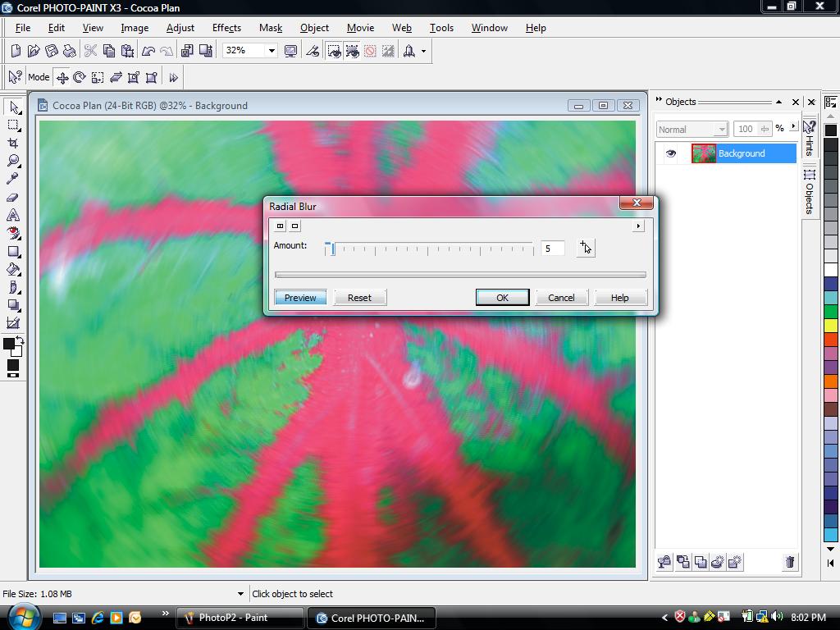840x630 pixels.
Task: Open the Effects menu
Action: pos(226,28)
